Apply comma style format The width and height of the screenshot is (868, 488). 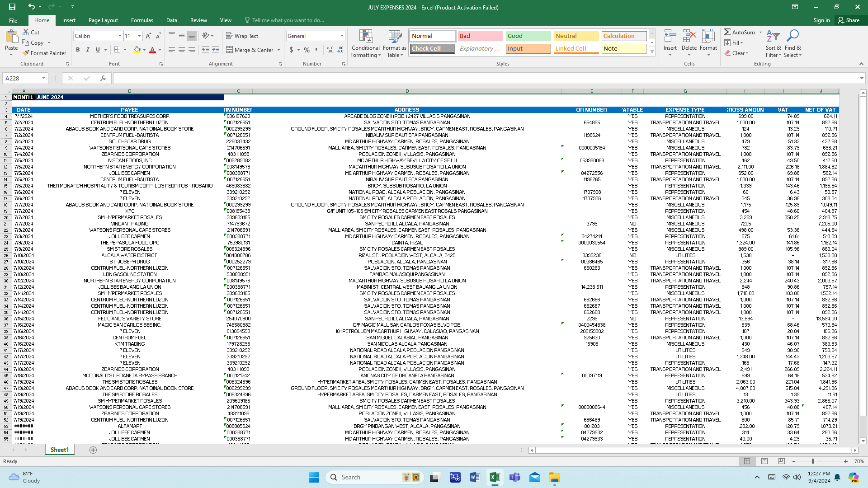point(316,50)
